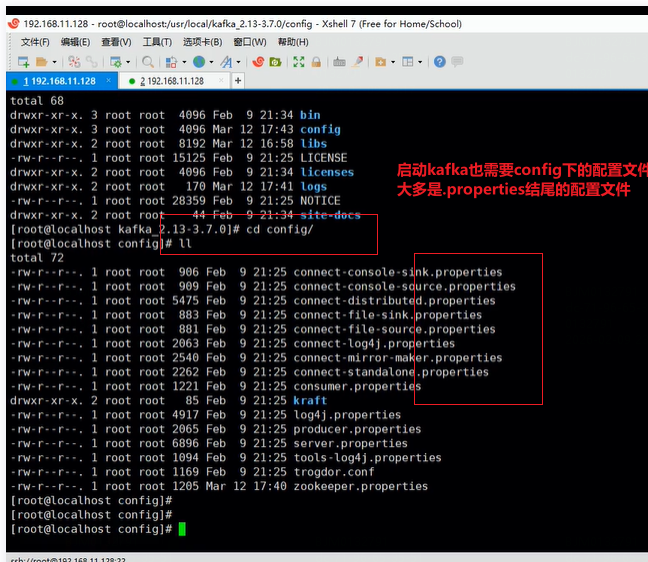This screenshot has width=648, height=562.
Task: Click the keyboard key-mapping icon
Action: click(339, 62)
